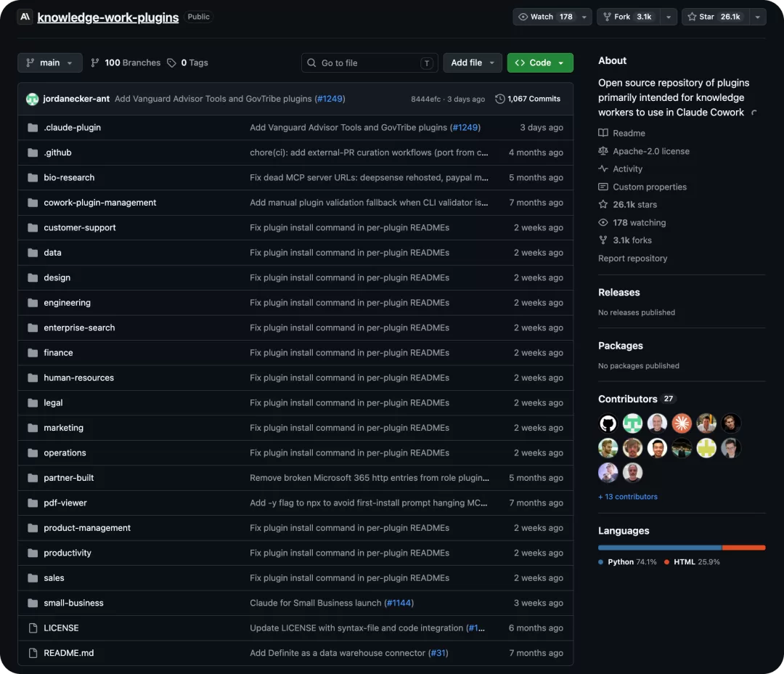Open the small-business folder
Screen dimensions: 784x674
click(x=73, y=603)
